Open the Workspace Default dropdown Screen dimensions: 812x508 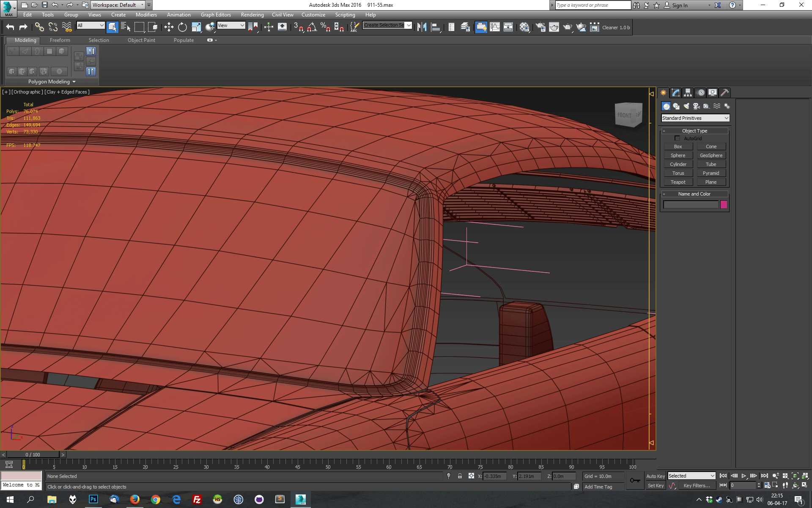pyautogui.click(x=118, y=5)
